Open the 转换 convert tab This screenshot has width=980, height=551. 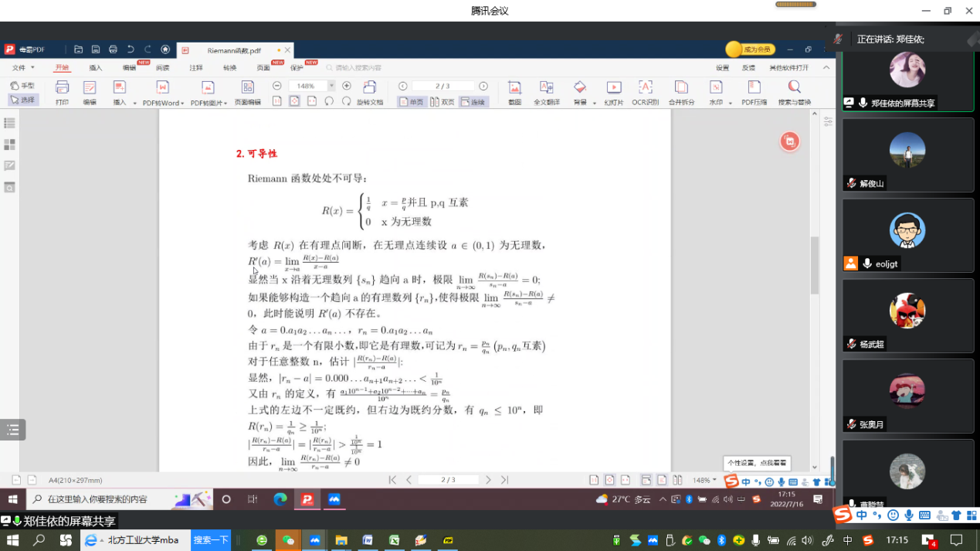(229, 68)
